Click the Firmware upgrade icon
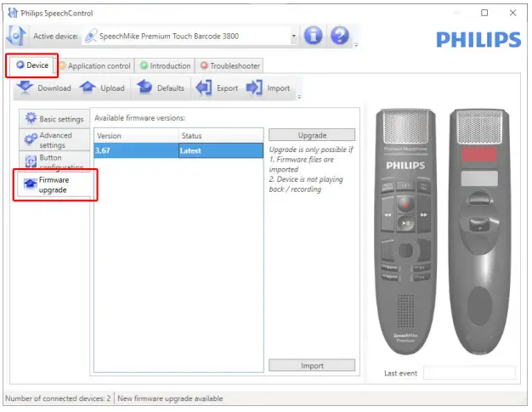This screenshot has height=412, width=532. (x=31, y=183)
